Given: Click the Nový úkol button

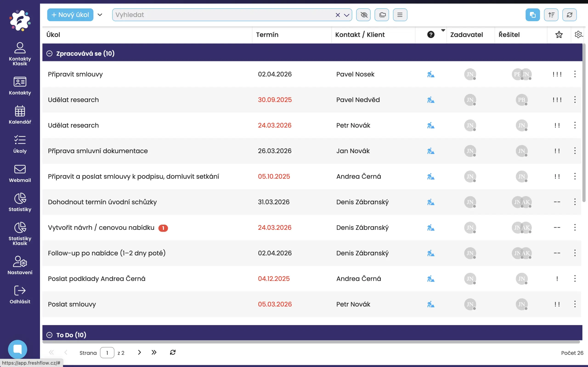Looking at the screenshot, I should 70,15.
